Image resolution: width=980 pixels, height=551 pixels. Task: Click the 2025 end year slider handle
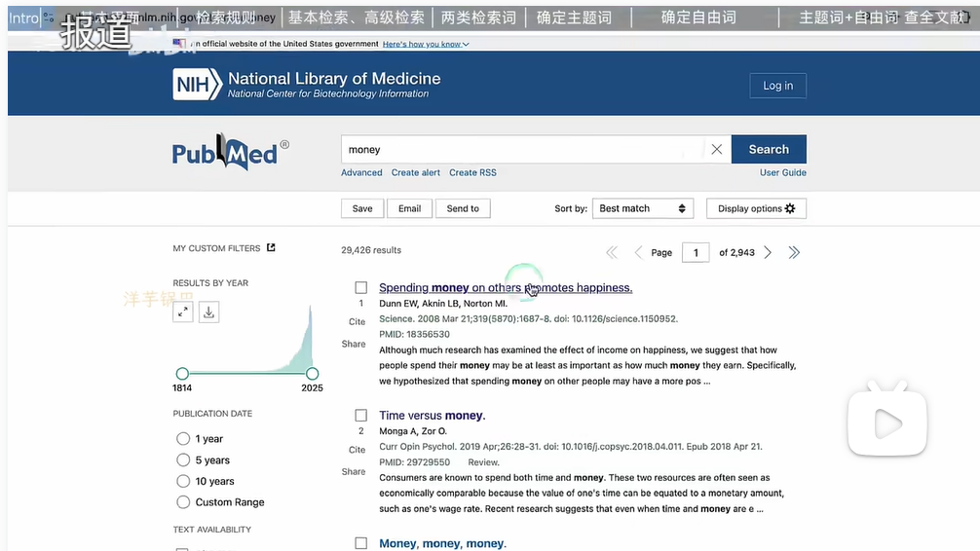click(312, 374)
